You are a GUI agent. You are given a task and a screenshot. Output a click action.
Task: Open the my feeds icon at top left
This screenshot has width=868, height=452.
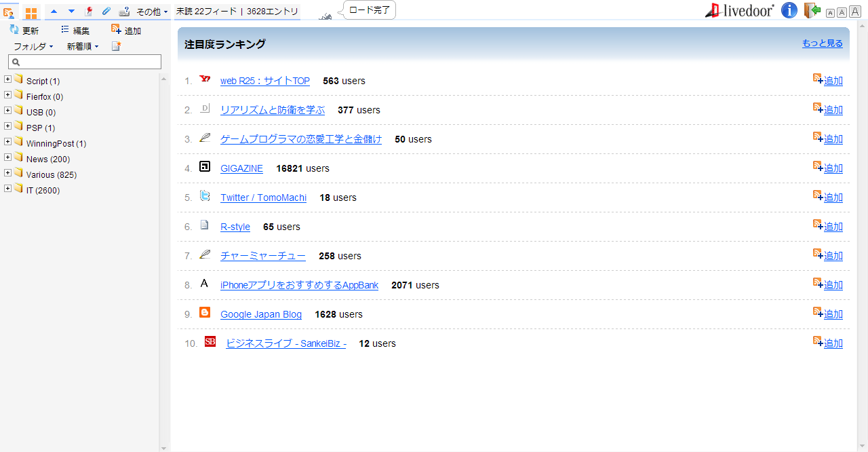click(x=9, y=12)
